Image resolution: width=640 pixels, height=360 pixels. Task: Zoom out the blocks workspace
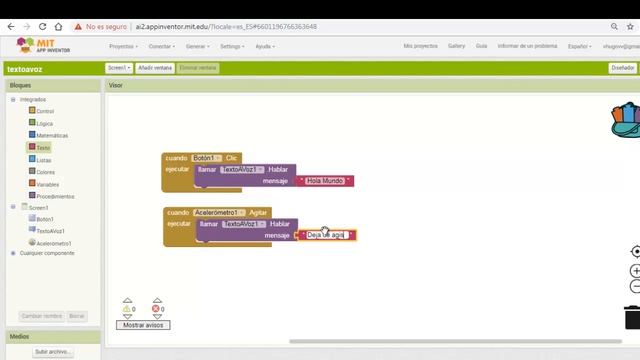coord(635,287)
